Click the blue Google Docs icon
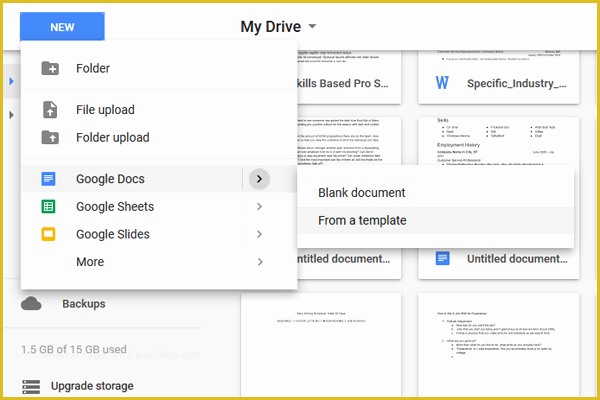 point(48,179)
